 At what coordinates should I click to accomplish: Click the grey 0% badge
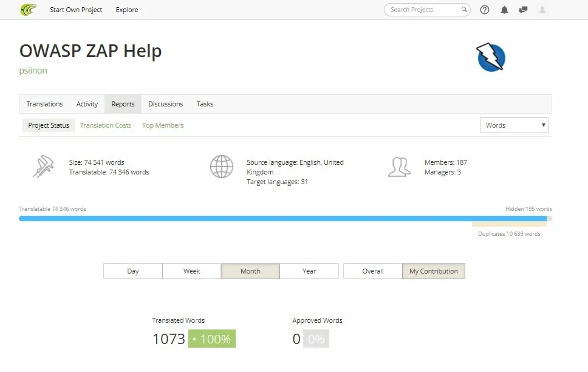pyautogui.click(x=316, y=339)
